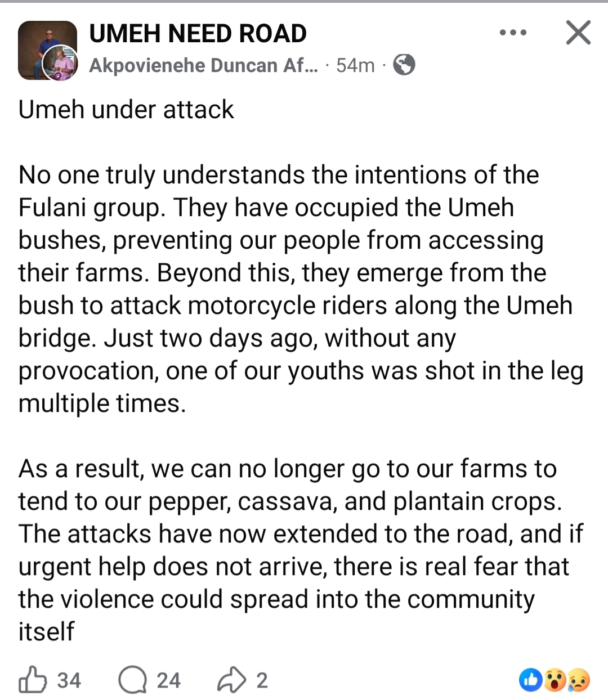Show the 24 comments count
Screen dimensions: 608x700
coord(168,680)
